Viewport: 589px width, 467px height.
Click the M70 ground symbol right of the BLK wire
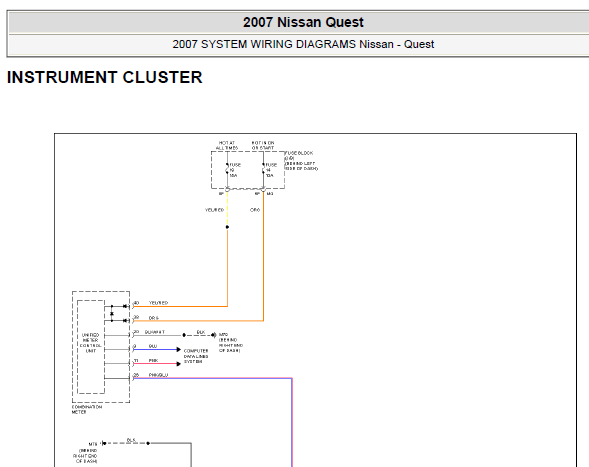[x=214, y=335]
